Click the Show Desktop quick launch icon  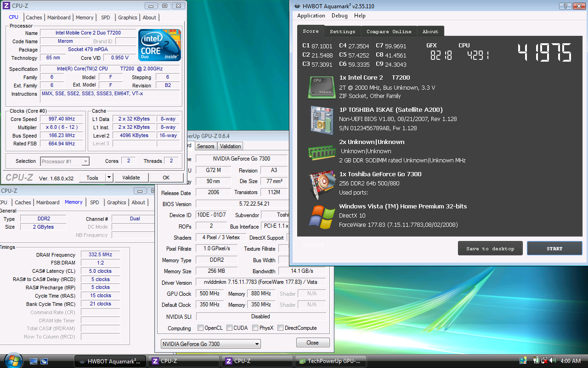[34, 361]
